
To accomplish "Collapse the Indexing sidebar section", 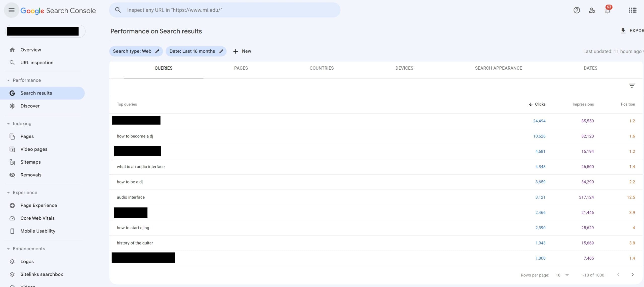I will click(x=8, y=124).
